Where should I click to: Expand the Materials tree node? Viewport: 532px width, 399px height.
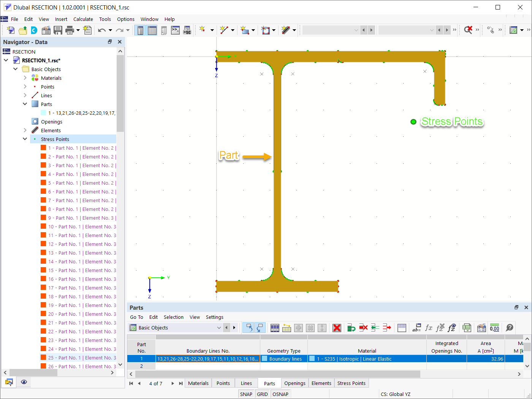(x=25, y=78)
